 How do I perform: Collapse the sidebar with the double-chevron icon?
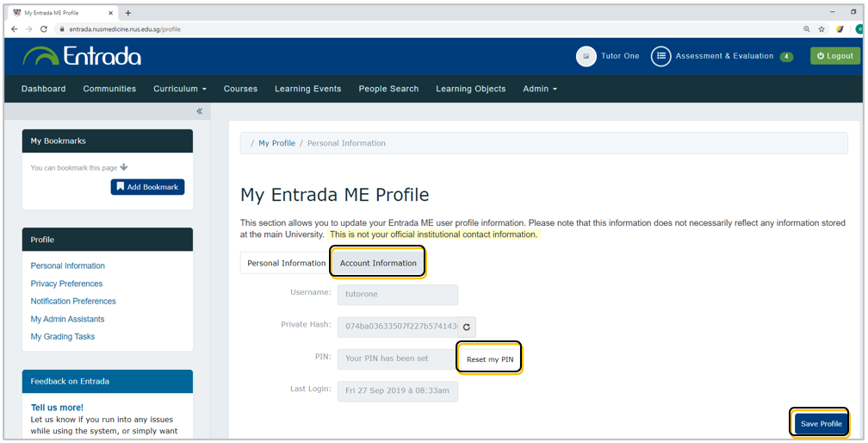tap(199, 111)
